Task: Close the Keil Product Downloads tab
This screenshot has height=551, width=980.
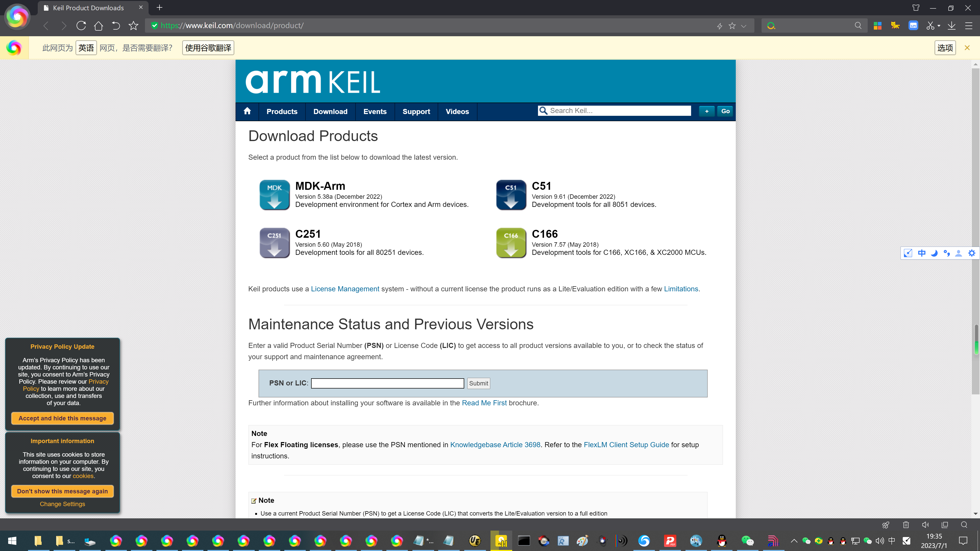Action: point(141,7)
